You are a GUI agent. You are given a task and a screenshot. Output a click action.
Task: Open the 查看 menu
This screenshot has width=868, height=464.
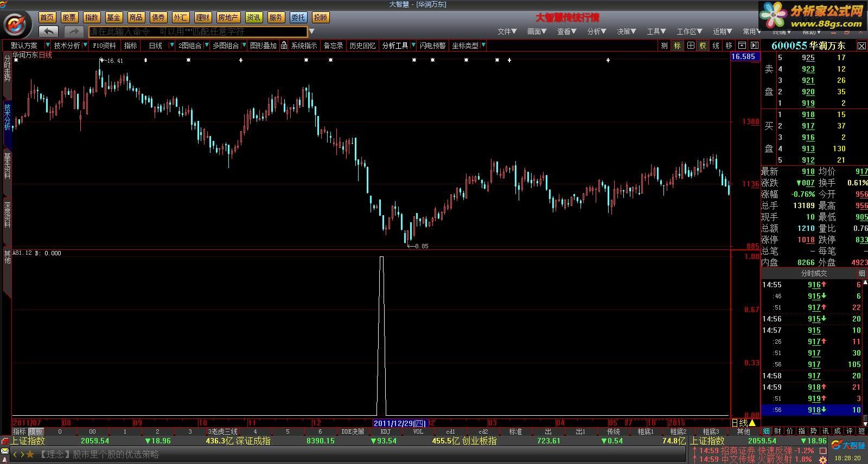click(x=567, y=31)
